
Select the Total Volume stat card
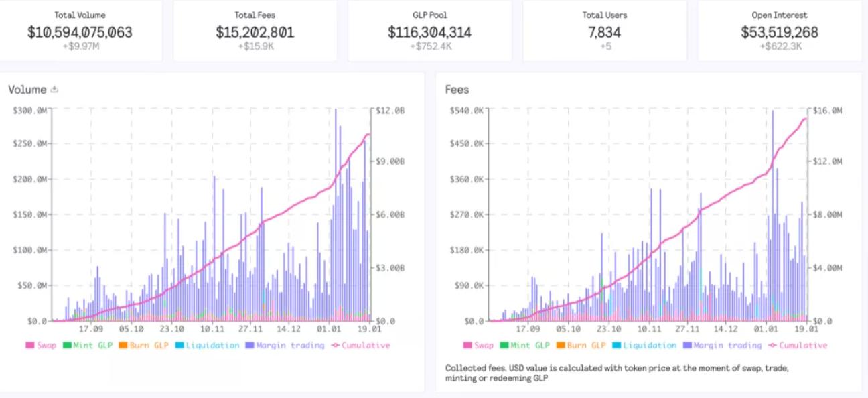tap(80, 30)
